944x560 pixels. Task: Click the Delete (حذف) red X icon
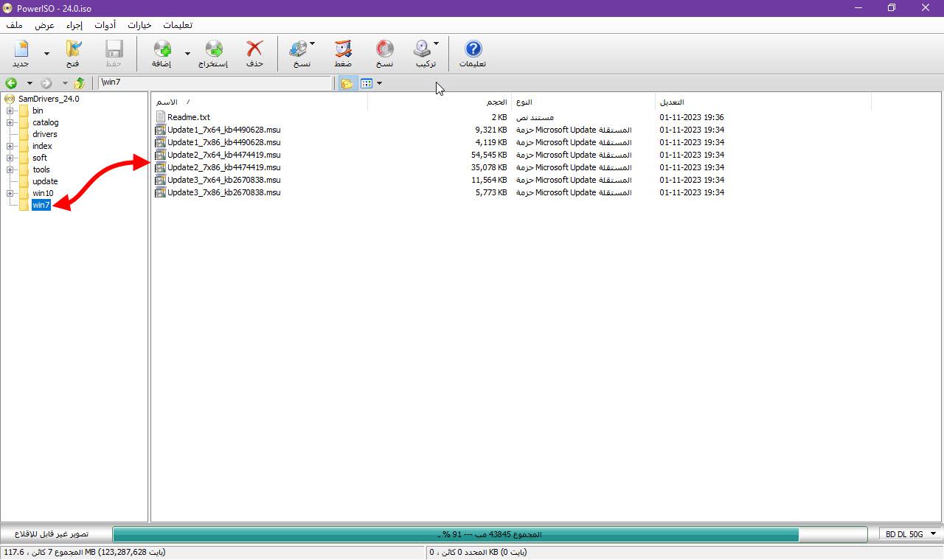(254, 49)
